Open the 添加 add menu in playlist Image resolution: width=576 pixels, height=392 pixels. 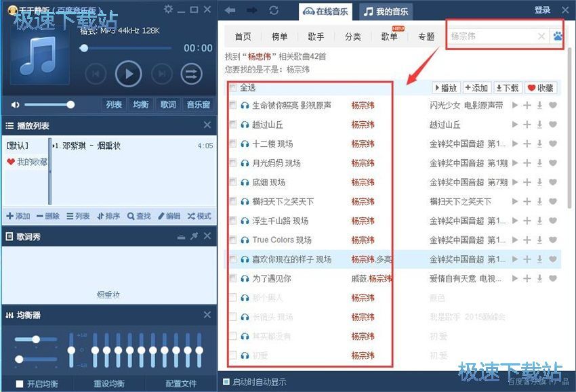click(18, 216)
